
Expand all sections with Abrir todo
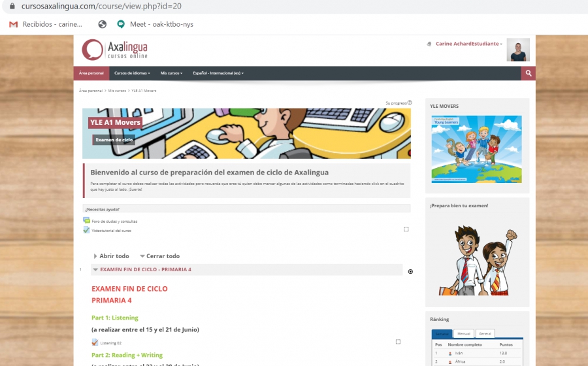pyautogui.click(x=111, y=256)
